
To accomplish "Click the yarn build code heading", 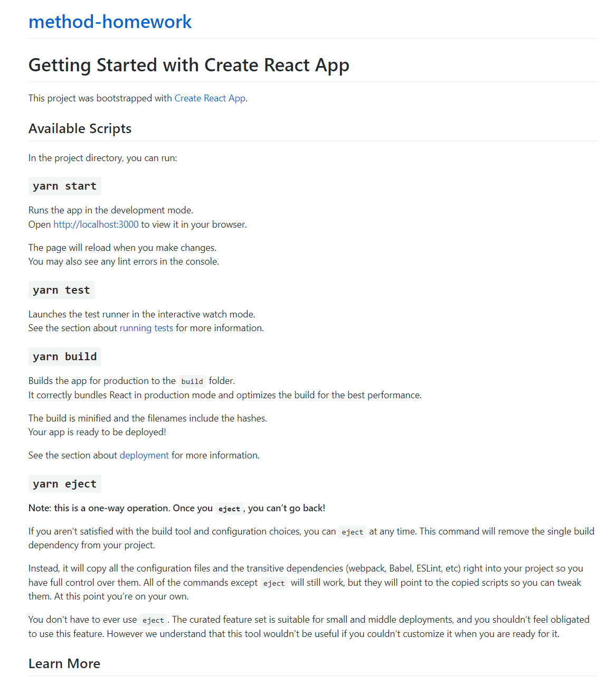I will point(64,357).
